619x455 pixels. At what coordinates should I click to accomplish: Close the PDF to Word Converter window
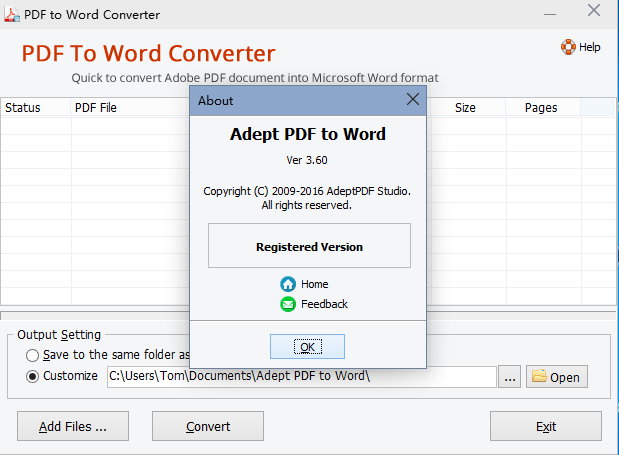point(593,11)
